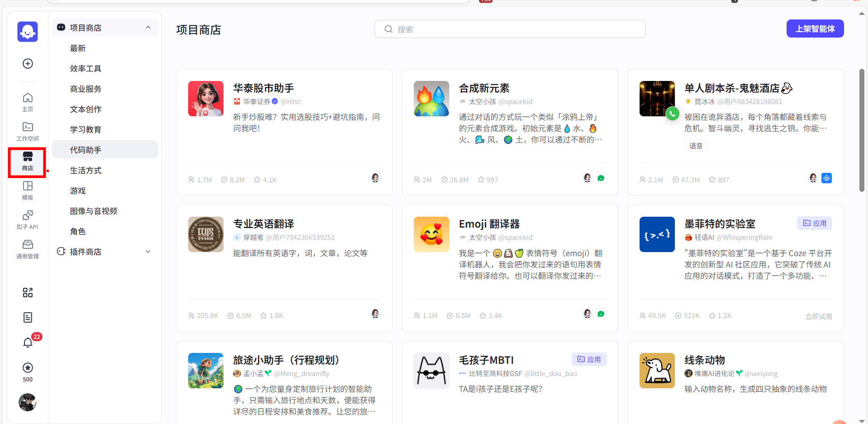Click 立即试用 on 墨菲特的实验室 card
868x424 pixels.
click(x=818, y=316)
